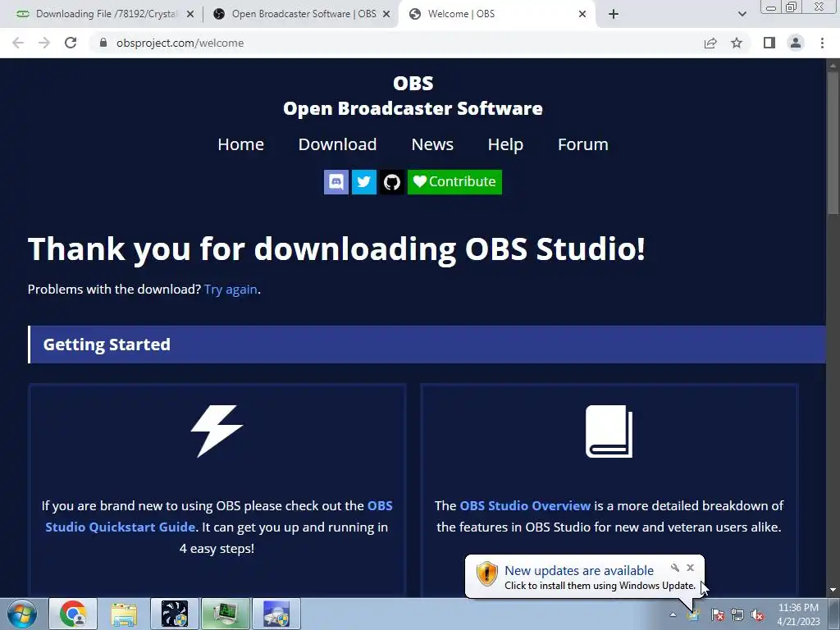Share this page icon
Screen dimensions: 840x630
point(710,43)
